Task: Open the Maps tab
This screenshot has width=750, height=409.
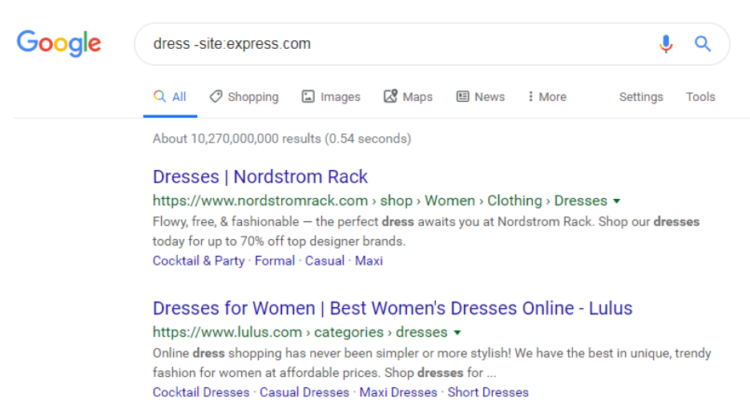Action: click(408, 97)
